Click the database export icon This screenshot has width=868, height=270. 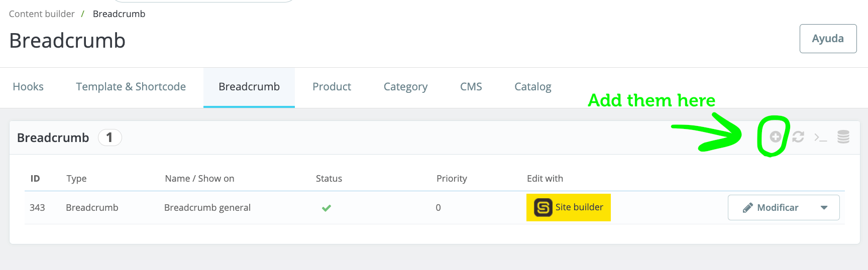click(x=843, y=137)
